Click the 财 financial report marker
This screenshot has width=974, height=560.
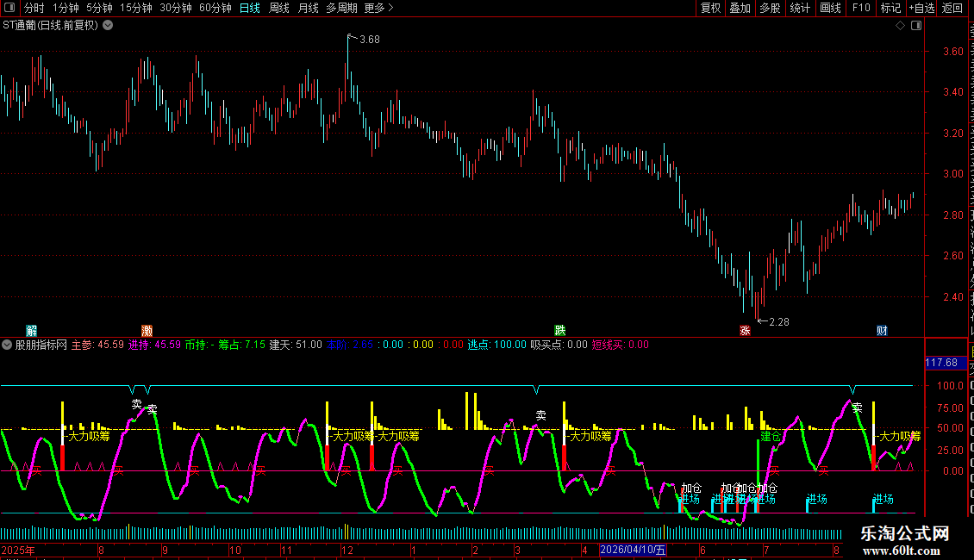point(882,330)
